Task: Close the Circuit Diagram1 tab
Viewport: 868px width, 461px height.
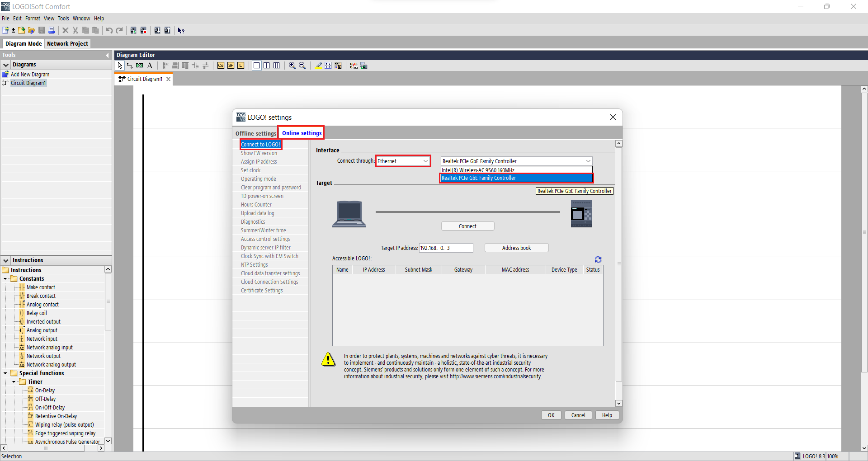Action: point(169,79)
